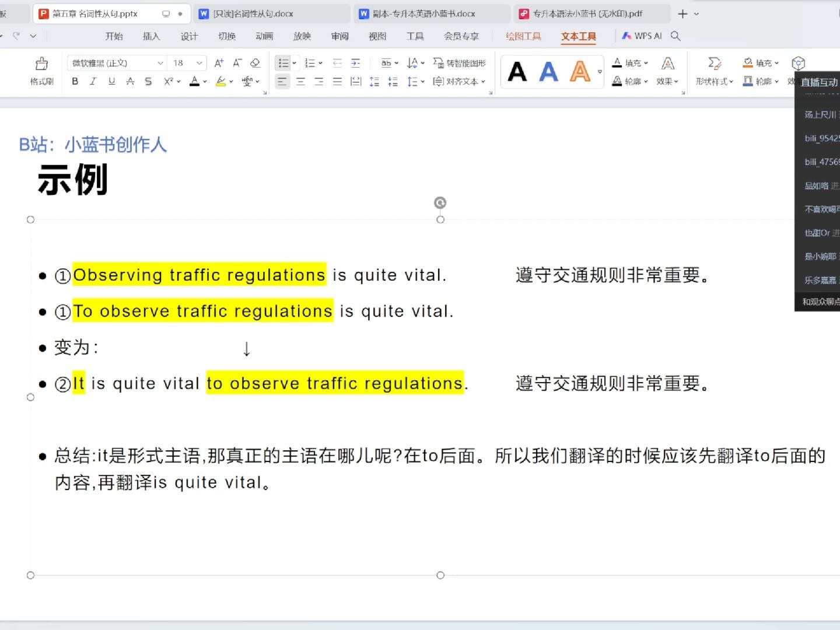The image size is (840, 630).
Task: Click distributed alignment icon
Action: pos(356,82)
